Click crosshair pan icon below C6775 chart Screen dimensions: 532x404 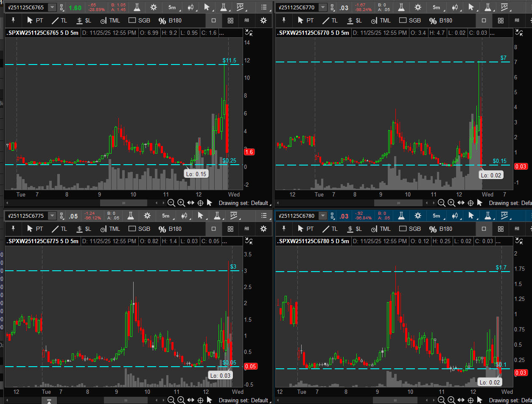[x=199, y=400]
